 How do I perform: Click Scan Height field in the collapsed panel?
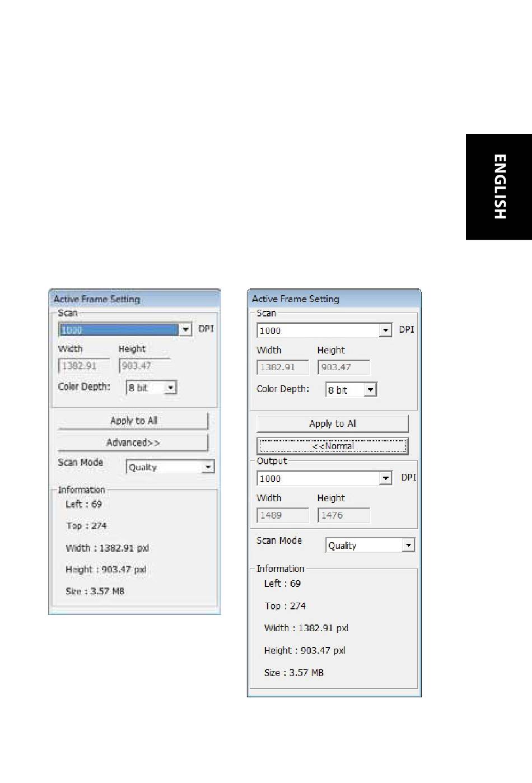[x=143, y=366]
